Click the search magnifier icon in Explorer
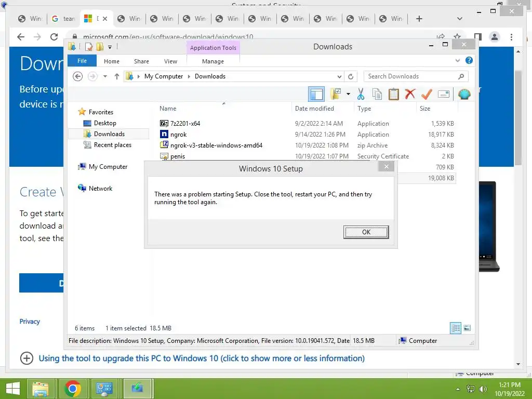532x399 pixels. [461, 76]
